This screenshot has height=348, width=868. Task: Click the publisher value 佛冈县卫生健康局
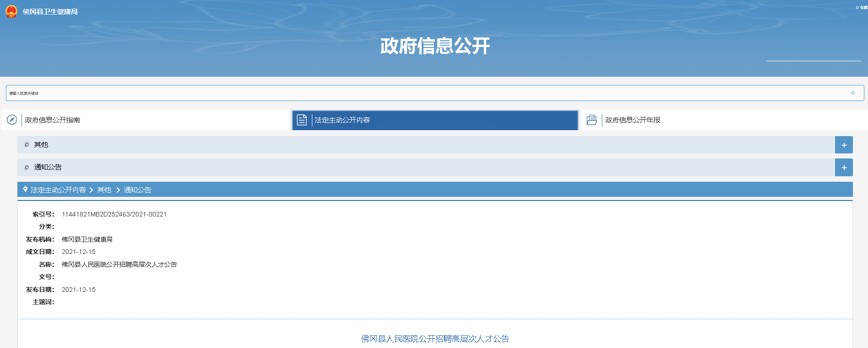coord(87,239)
